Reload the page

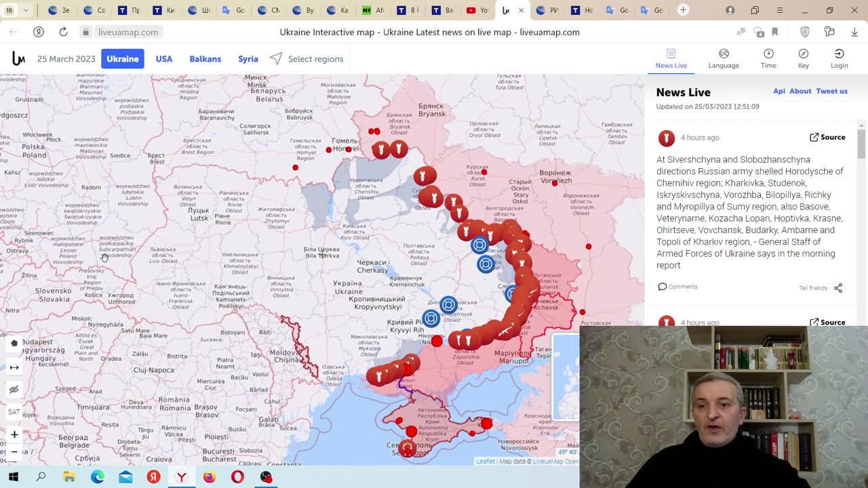[63, 32]
